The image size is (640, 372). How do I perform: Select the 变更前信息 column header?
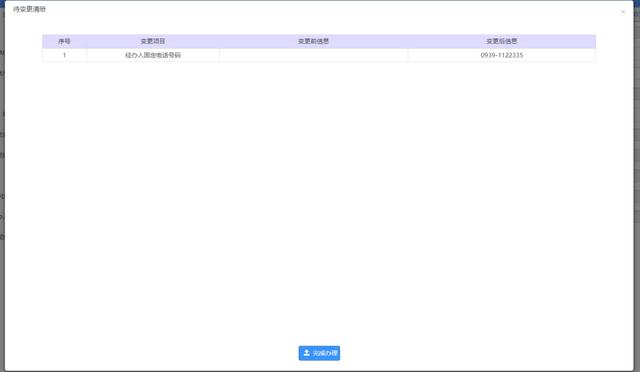313,41
